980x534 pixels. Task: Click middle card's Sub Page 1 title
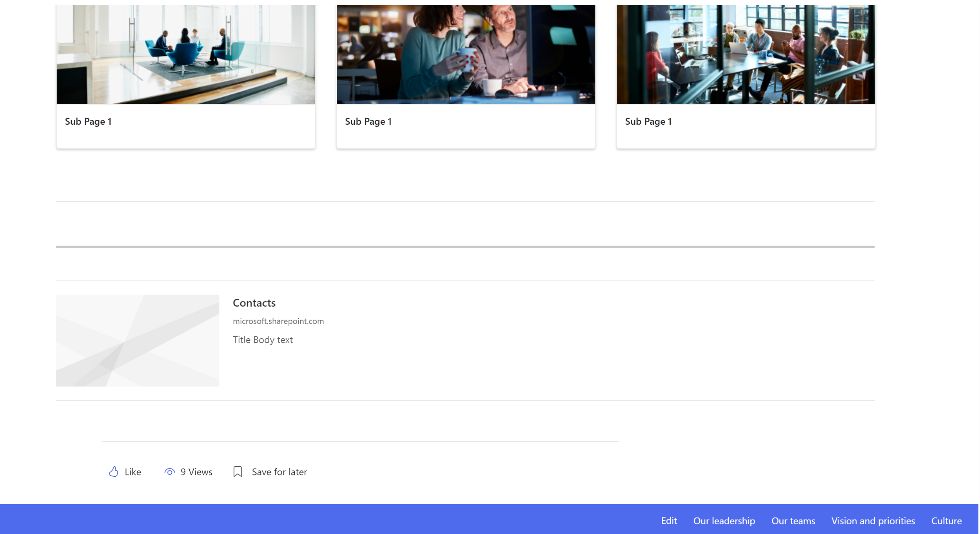click(x=368, y=121)
